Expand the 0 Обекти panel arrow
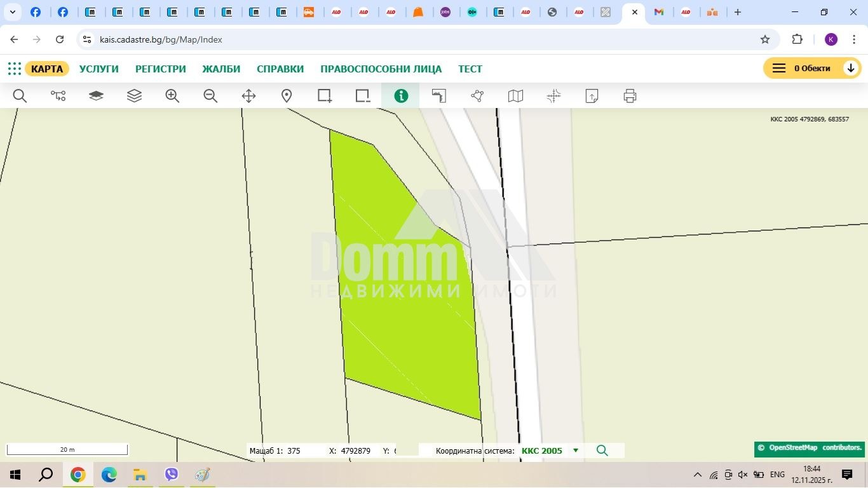The image size is (868, 488). click(851, 69)
